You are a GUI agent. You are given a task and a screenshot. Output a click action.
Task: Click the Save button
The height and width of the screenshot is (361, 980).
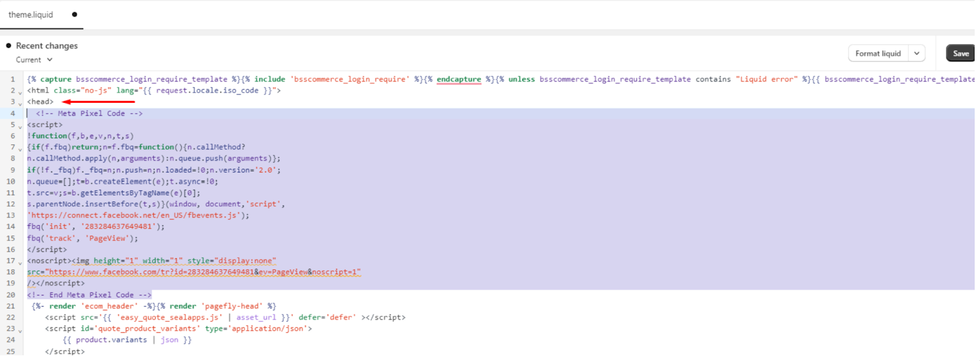tap(960, 53)
